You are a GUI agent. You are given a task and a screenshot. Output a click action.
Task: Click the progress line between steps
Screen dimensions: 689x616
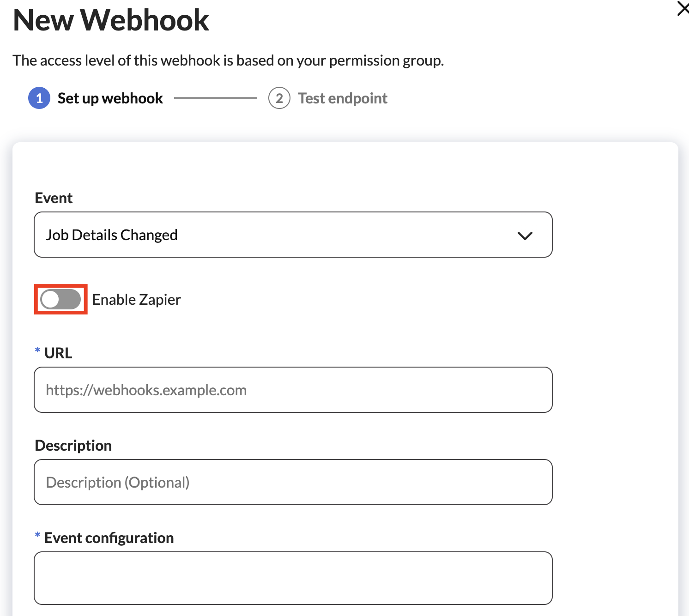tap(215, 98)
